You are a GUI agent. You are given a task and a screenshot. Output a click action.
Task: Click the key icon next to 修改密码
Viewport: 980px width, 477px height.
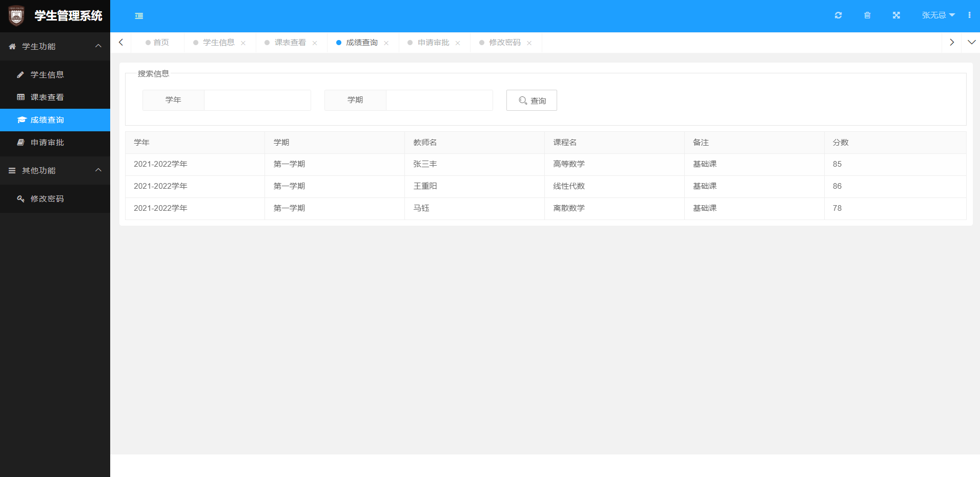[21, 198]
